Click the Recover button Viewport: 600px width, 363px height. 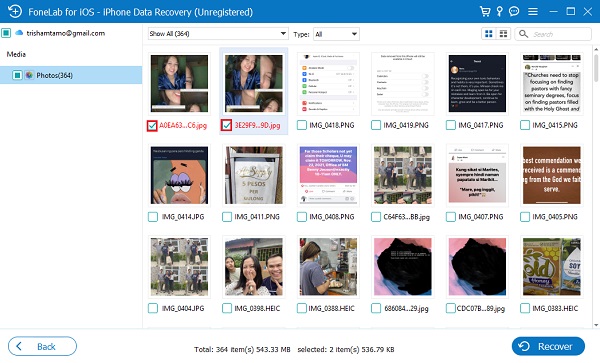pos(548,347)
